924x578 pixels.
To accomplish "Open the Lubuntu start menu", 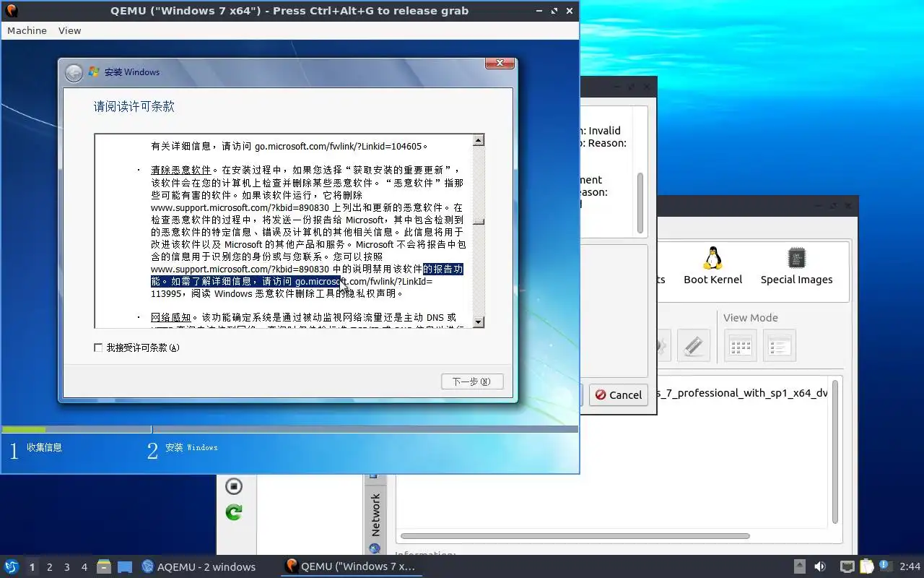I will pyautogui.click(x=12, y=566).
